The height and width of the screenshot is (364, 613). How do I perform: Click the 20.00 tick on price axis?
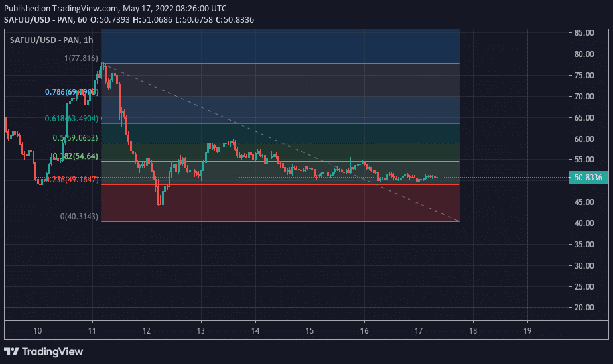[x=584, y=308]
